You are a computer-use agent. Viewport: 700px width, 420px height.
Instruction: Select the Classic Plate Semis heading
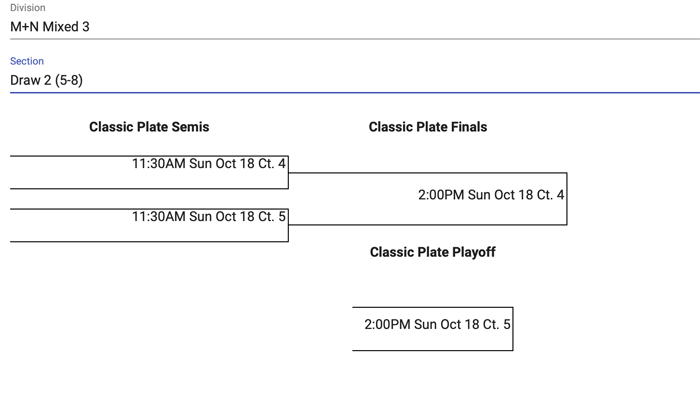(149, 127)
